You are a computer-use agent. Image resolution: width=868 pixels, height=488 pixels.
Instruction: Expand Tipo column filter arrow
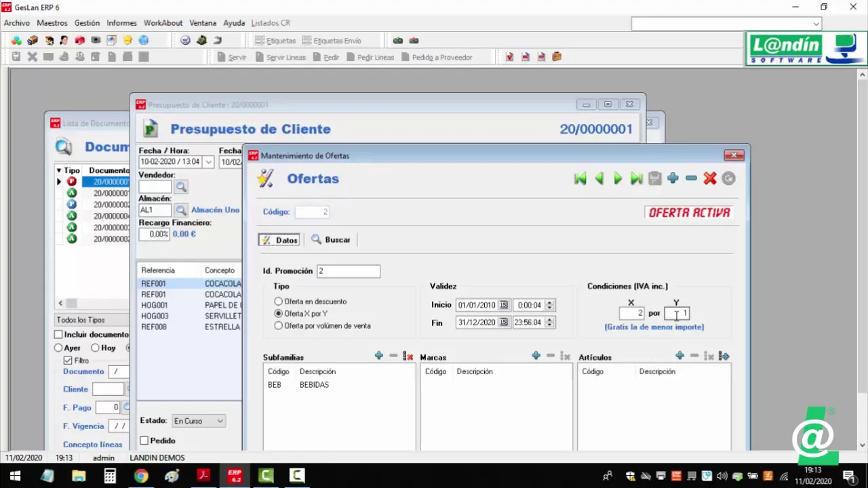(59, 171)
